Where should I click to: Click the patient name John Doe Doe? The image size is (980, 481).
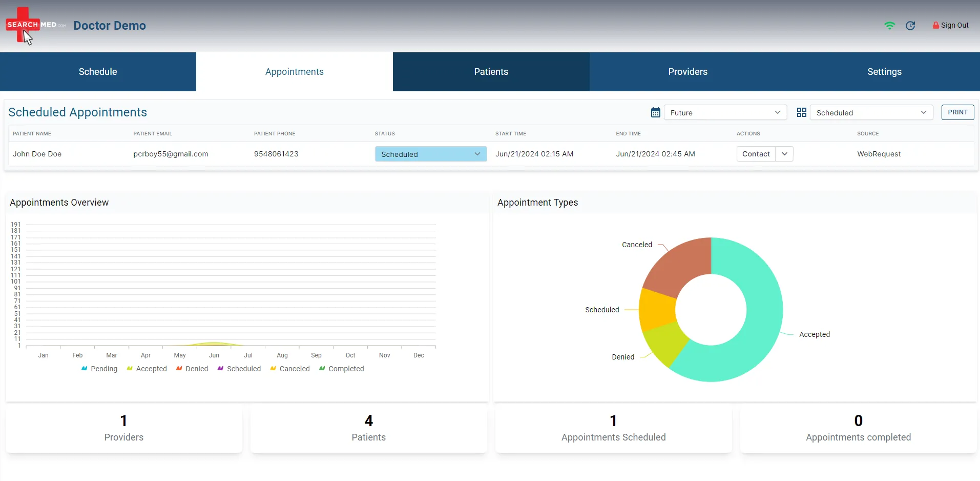[37, 154]
